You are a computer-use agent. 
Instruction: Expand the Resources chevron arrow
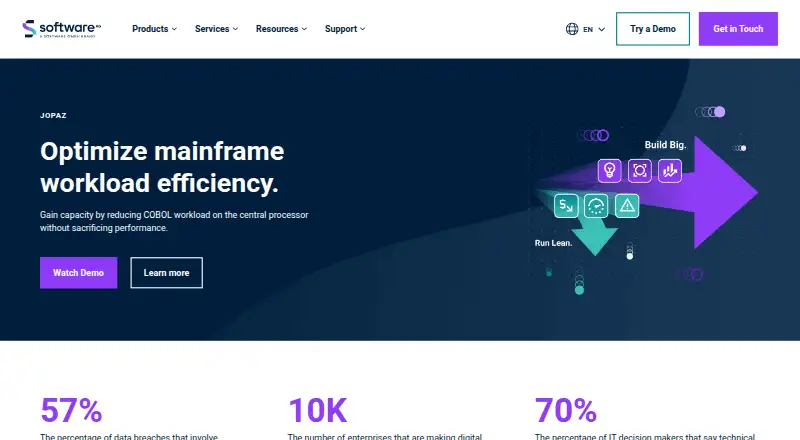point(304,29)
